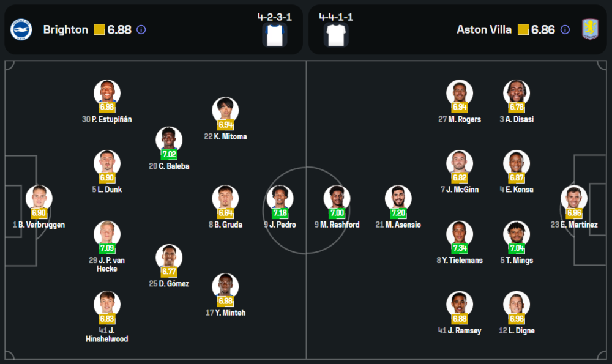Click B. Verbruggen's goalkeeper photo
The height and width of the screenshot is (364, 612).
pos(39,197)
